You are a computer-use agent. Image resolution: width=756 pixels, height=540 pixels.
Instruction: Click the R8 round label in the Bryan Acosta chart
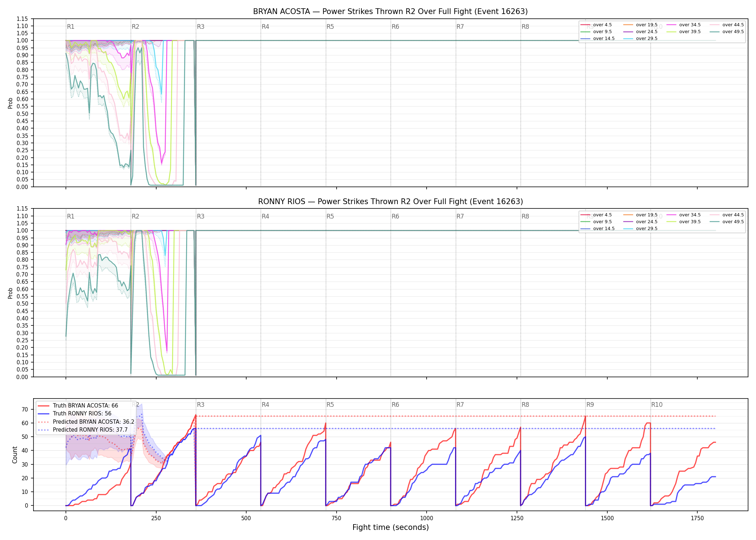(x=525, y=27)
